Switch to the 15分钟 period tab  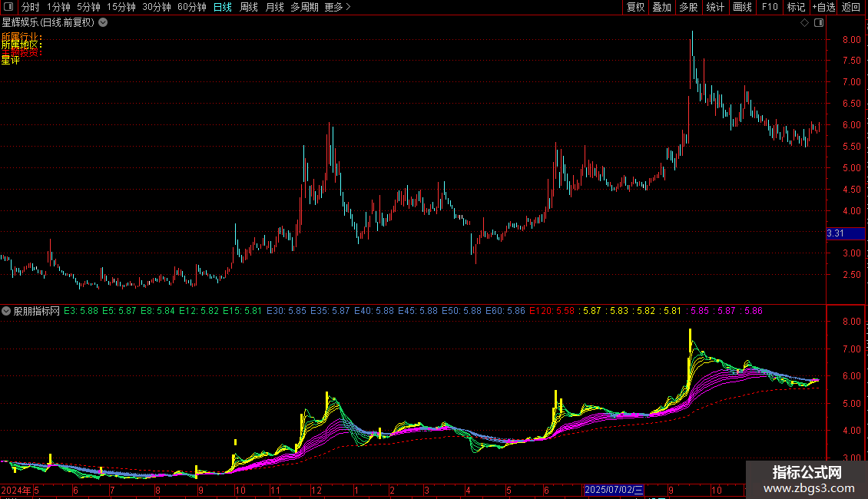(121, 7)
